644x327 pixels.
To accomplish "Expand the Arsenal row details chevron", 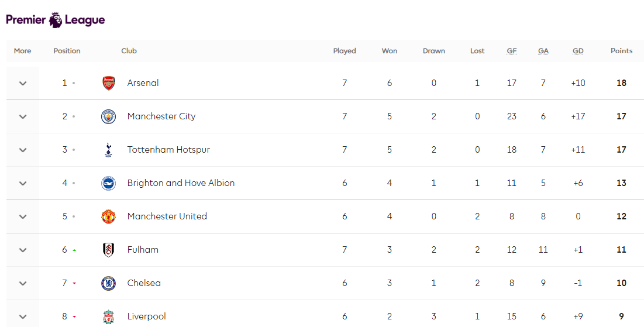I will coord(23,84).
